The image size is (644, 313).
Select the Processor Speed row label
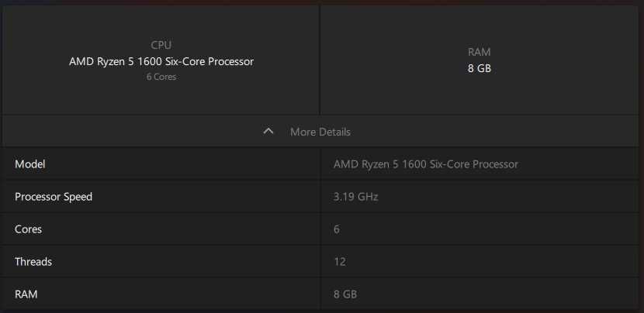click(x=54, y=197)
